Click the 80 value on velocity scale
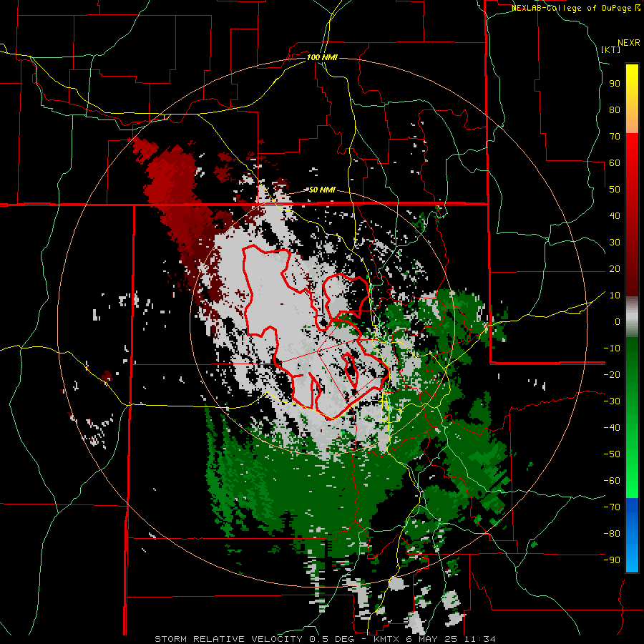 pos(615,110)
